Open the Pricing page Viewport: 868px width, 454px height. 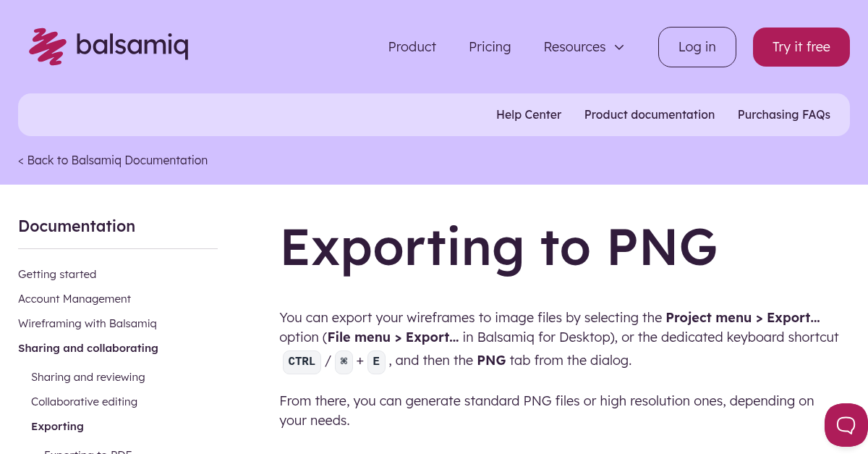[x=490, y=46]
